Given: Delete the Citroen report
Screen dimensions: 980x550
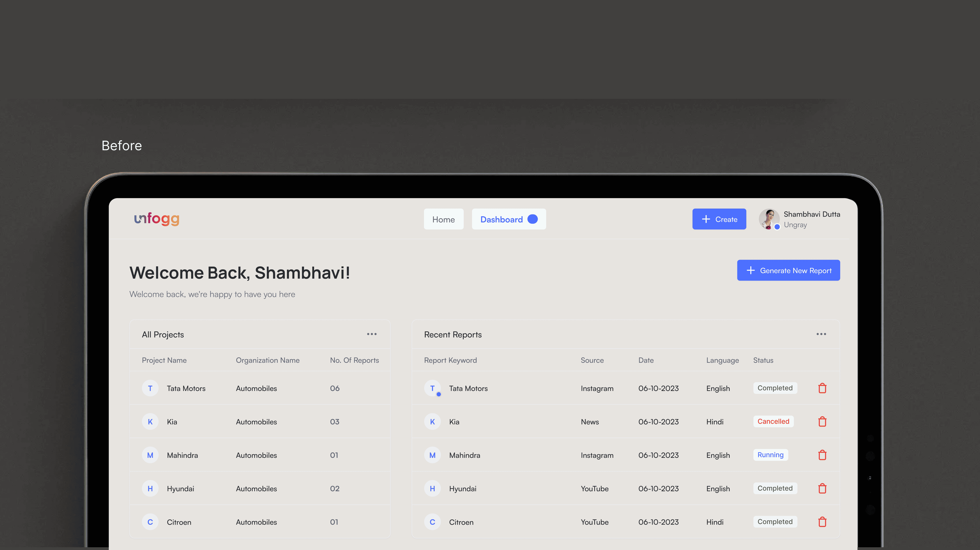Looking at the screenshot, I should (822, 522).
